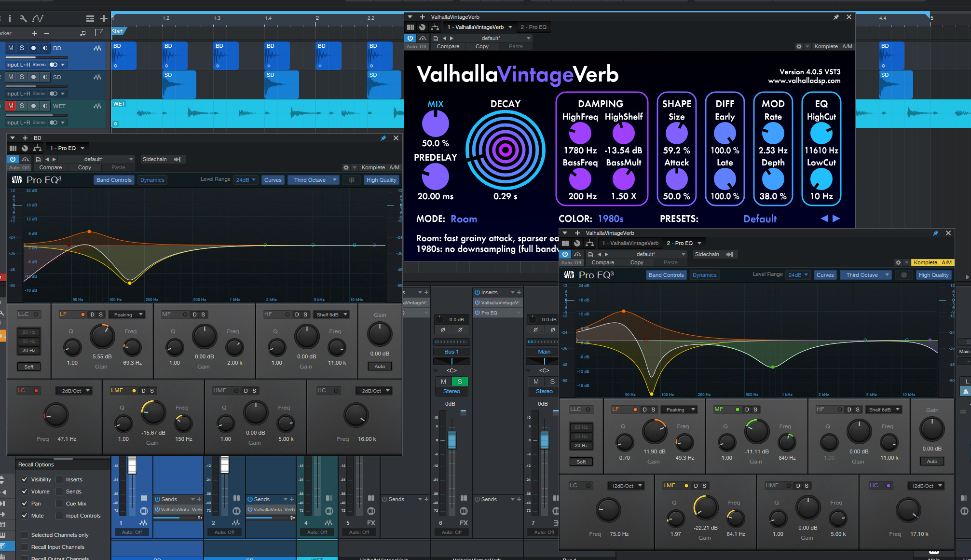
Task: Open BD track input options dropdown arrow
Action: coord(63,65)
